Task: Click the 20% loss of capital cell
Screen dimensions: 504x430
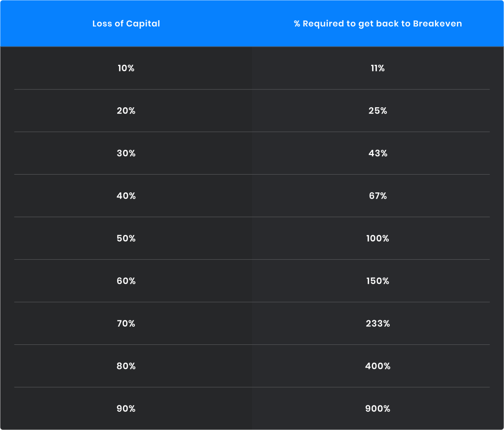Action: tap(126, 111)
